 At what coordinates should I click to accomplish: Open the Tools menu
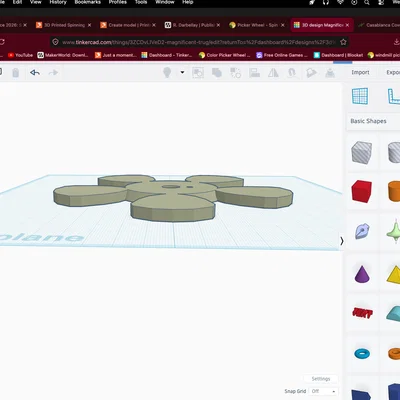141,2
